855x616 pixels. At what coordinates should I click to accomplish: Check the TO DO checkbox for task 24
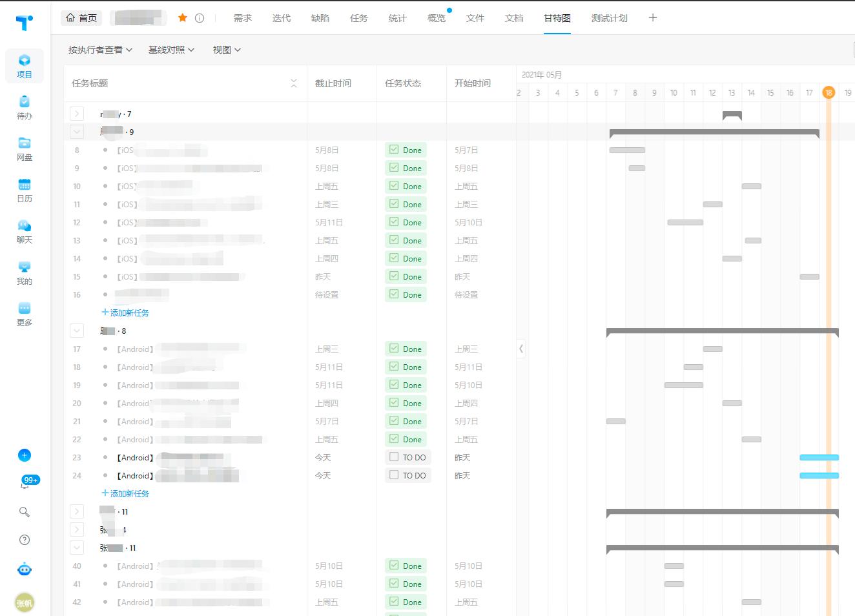point(394,475)
